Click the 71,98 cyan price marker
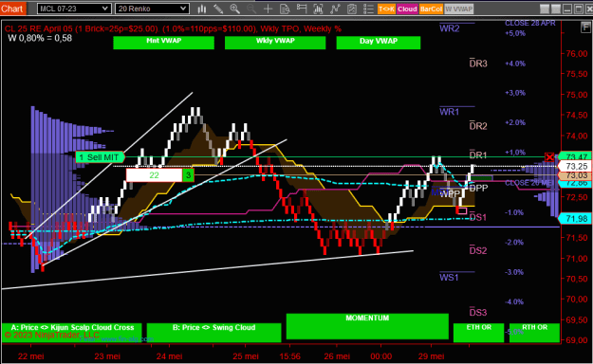Viewport: 593px width, 364px height. click(575, 218)
